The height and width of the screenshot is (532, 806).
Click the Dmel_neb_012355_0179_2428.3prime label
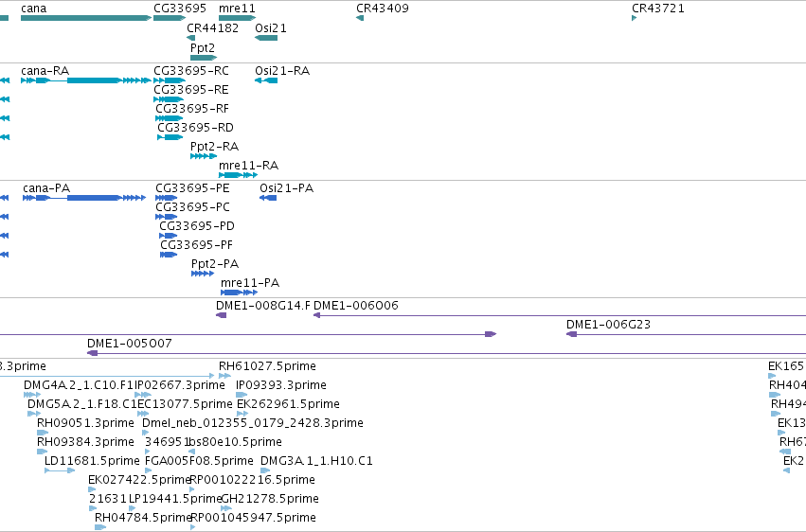tap(253, 423)
